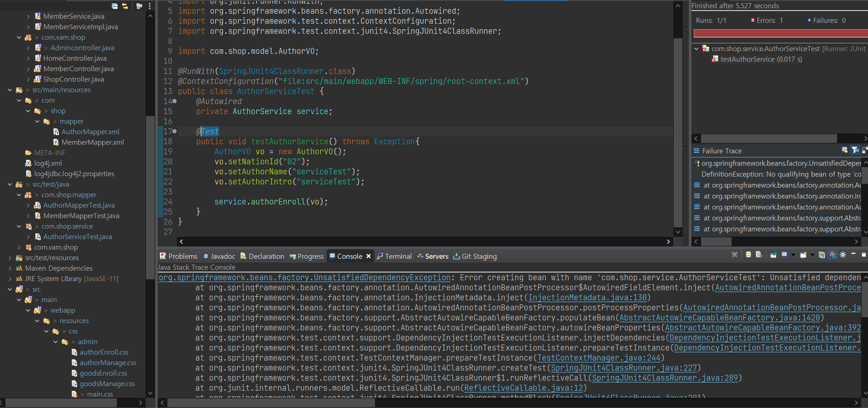Image resolution: width=868 pixels, height=408 pixels.
Task: Click Compare Result icon in Failure Trace
Action: pyautogui.click(x=864, y=150)
